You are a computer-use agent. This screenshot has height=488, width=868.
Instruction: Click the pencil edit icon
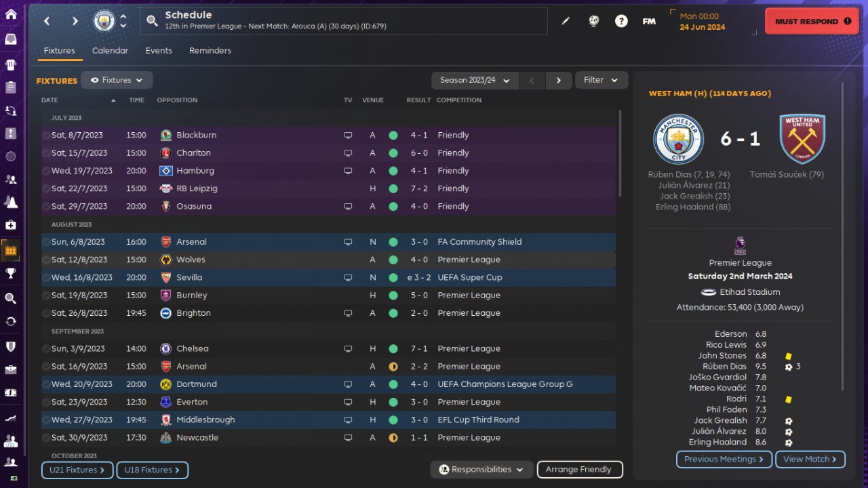pos(566,21)
